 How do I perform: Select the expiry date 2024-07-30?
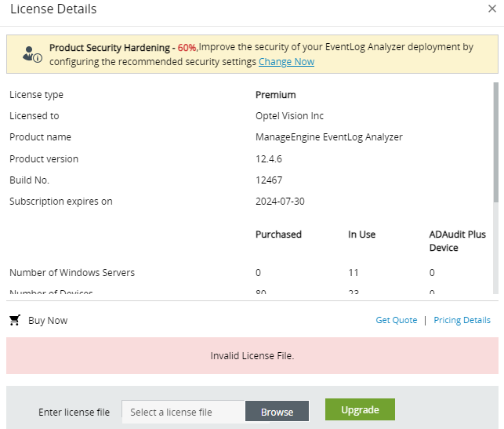(280, 202)
